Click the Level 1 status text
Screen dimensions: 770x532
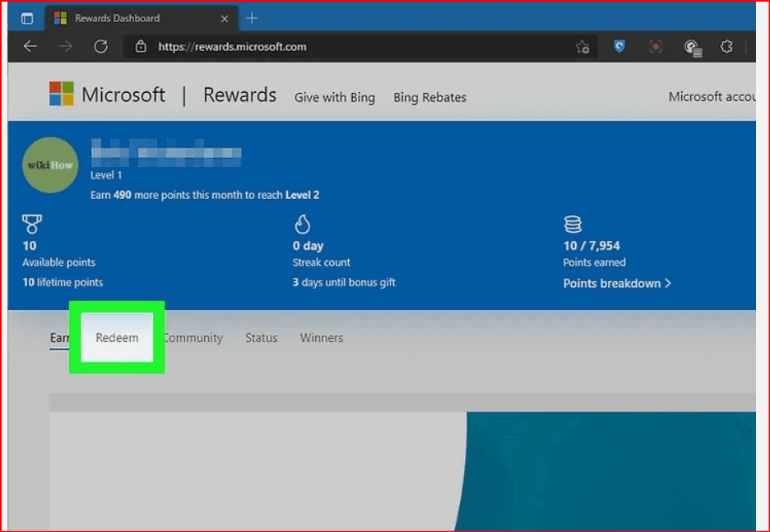click(x=106, y=175)
